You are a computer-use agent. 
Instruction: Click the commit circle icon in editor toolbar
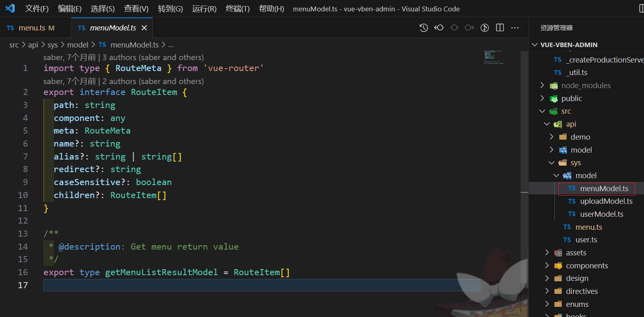click(454, 28)
